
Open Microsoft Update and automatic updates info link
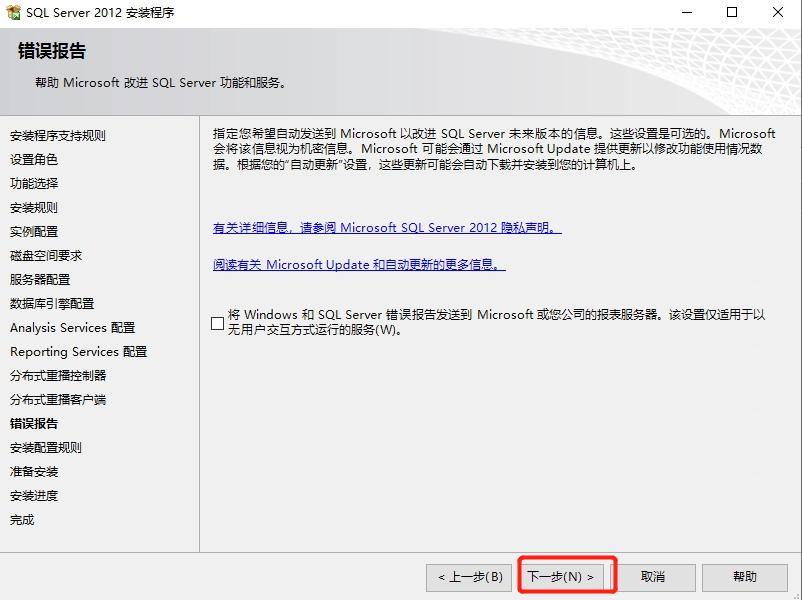(x=359, y=264)
